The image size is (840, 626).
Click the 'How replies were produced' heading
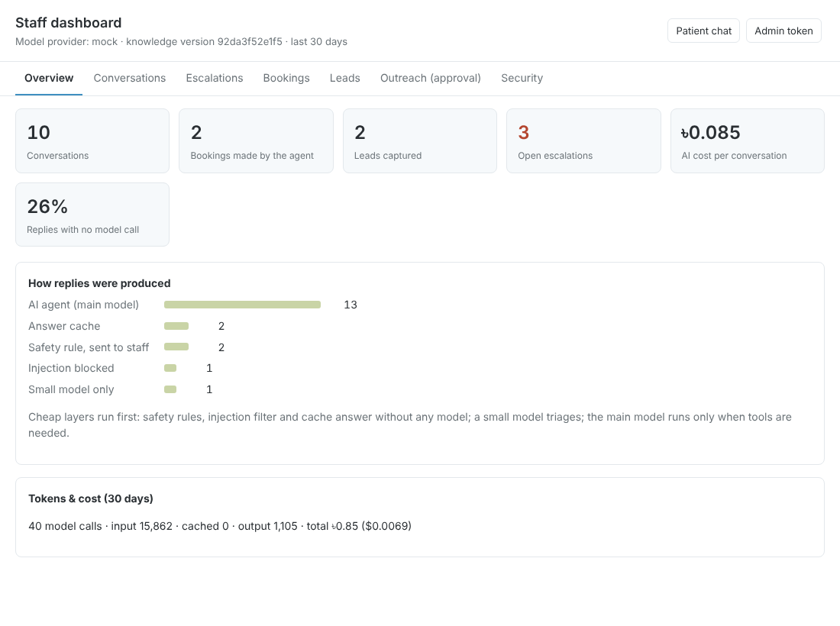click(x=99, y=283)
